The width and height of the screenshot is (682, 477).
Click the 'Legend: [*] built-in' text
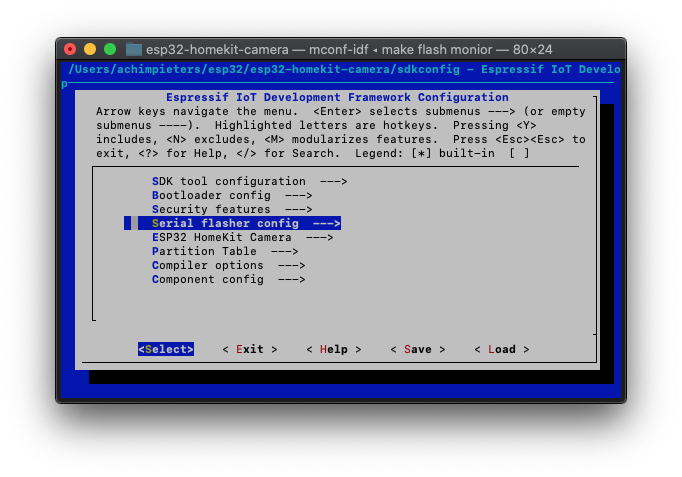click(425, 153)
